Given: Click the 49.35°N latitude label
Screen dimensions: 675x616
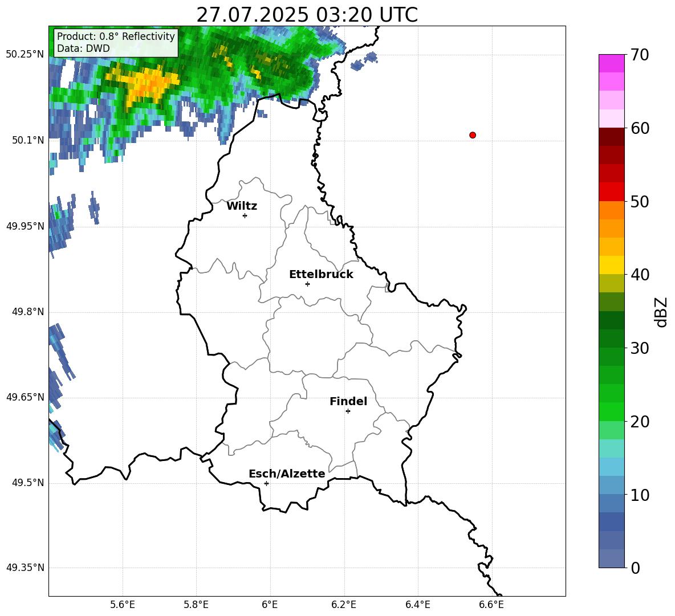Looking at the screenshot, I should coord(25,568).
